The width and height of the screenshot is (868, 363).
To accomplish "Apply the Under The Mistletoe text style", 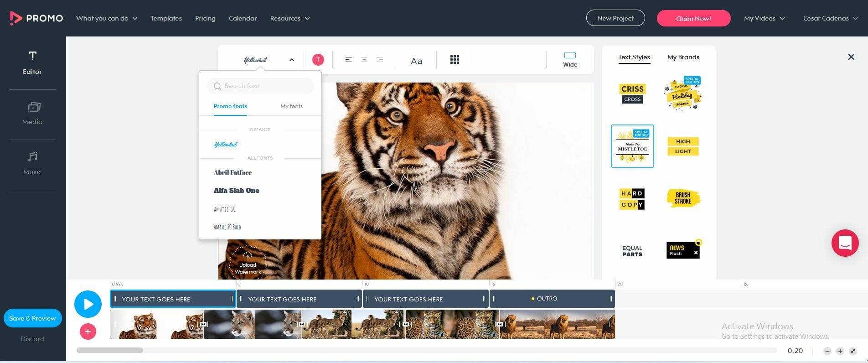I will point(632,146).
